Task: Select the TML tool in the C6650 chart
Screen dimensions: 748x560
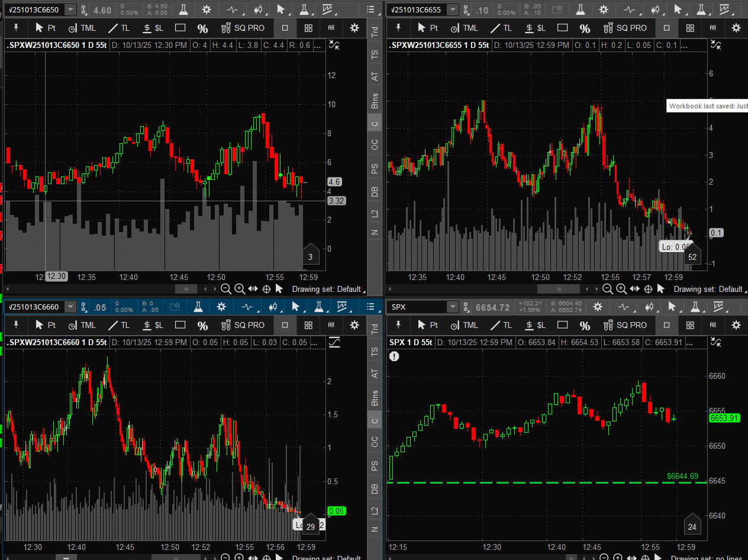Action: pyautogui.click(x=82, y=28)
